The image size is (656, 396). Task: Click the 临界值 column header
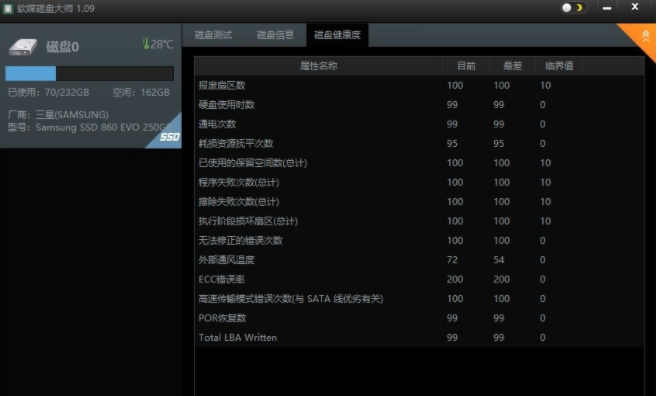click(559, 66)
